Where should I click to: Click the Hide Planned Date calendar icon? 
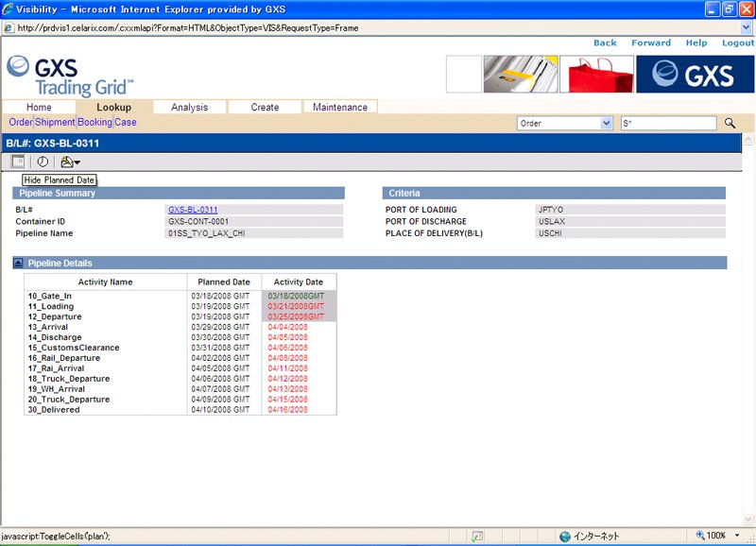pyautogui.click(x=18, y=162)
